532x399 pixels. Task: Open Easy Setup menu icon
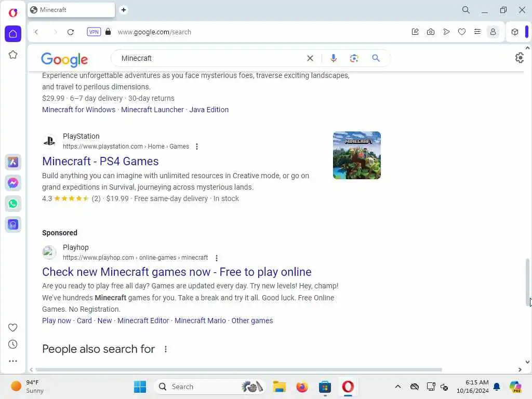pyautogui.click(x=477, y=32)
